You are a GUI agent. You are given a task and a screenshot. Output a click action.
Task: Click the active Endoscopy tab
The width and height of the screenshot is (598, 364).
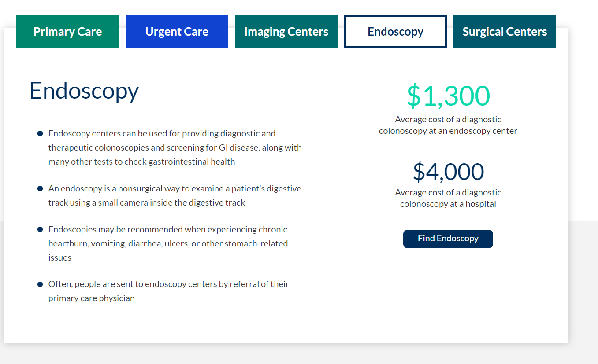point(395,32)
